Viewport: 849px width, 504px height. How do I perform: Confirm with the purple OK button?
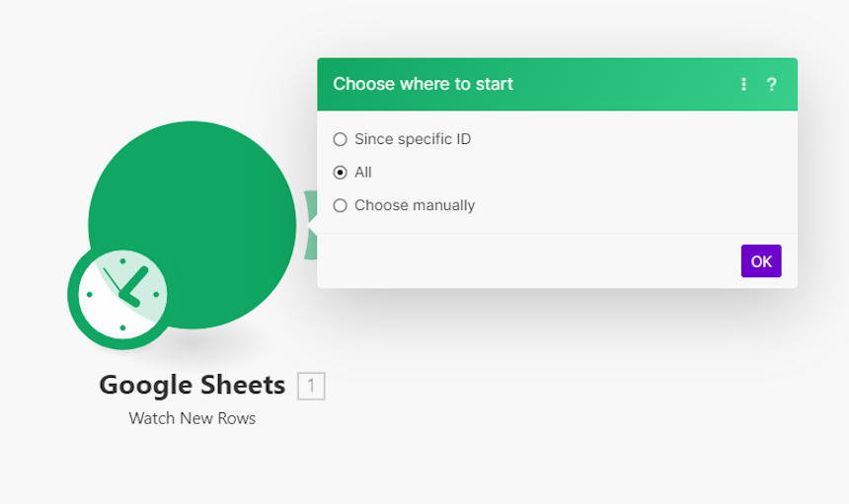point(761,261)
